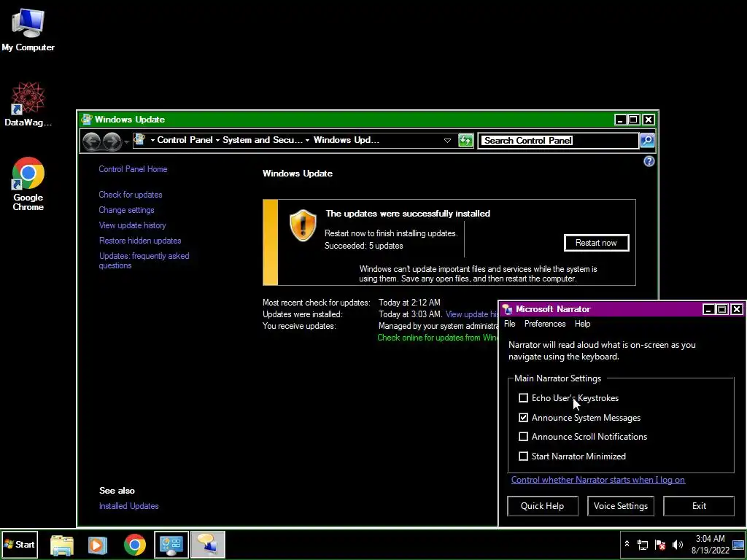Open the Narrator Preferences menu
Image resolution: width=747 pixels, height=560 pixels.
pyautogui.click(x=545, y=324)
